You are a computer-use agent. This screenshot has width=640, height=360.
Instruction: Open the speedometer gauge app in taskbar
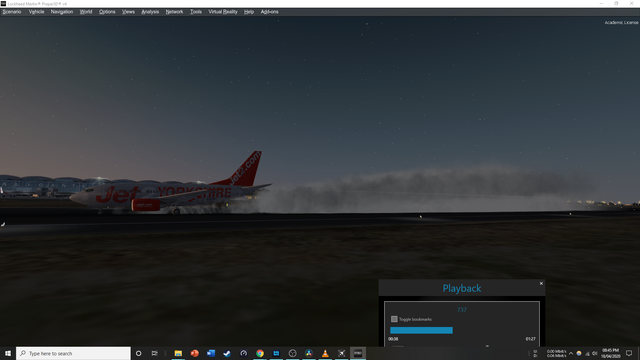(243, 353)
